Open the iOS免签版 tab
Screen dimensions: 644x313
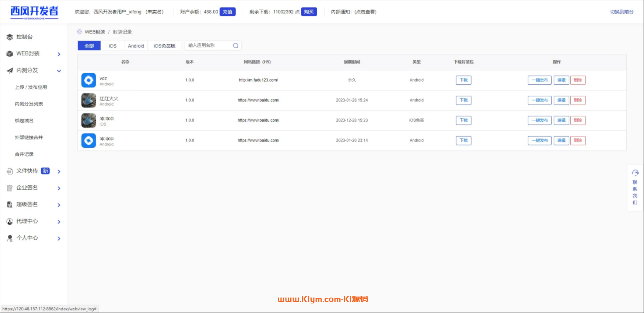pyautogui.click(x=164, y=46)
